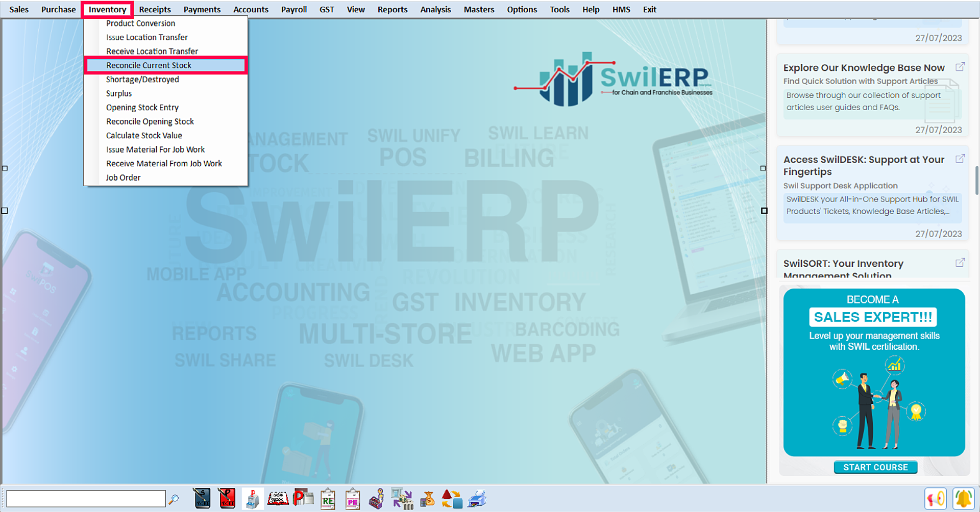This screenshot has width=980, height=512.
Task: Open the Sales menu
Action: (19, 9)
